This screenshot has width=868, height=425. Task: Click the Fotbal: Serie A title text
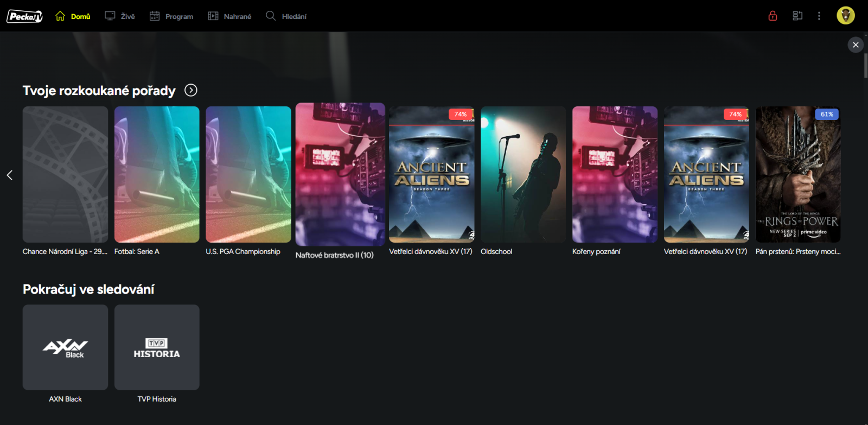137,252
